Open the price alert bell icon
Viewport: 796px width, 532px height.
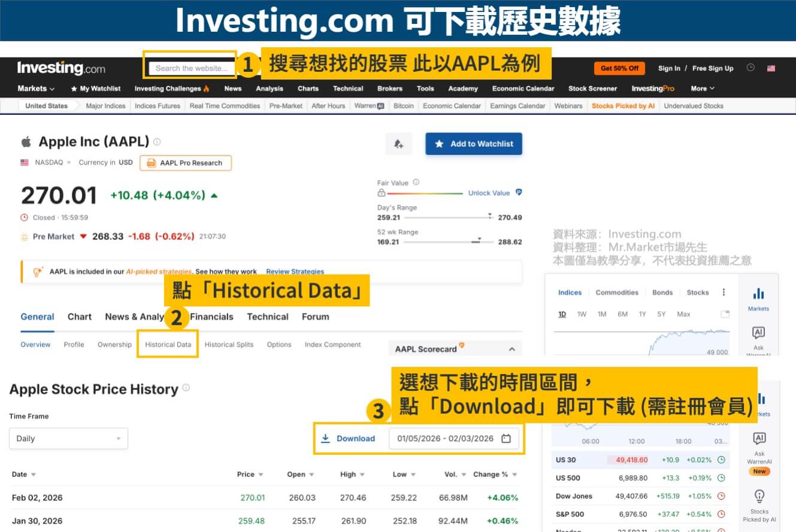399,144
